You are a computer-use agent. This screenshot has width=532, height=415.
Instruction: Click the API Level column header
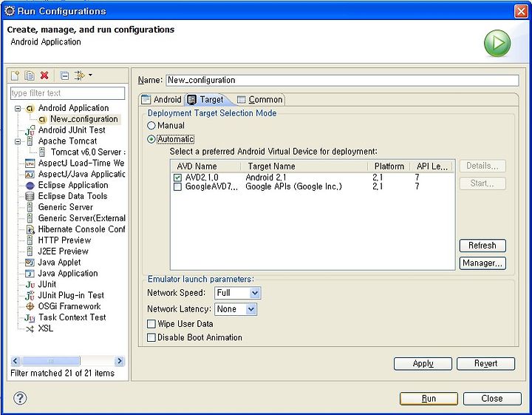[x=432, y=166]
